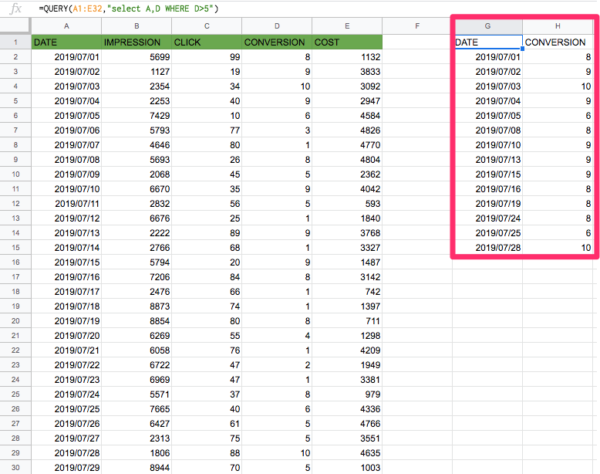Select column H header
The height and width of the screenshot is (474, 600).
(x=558, y=26)
